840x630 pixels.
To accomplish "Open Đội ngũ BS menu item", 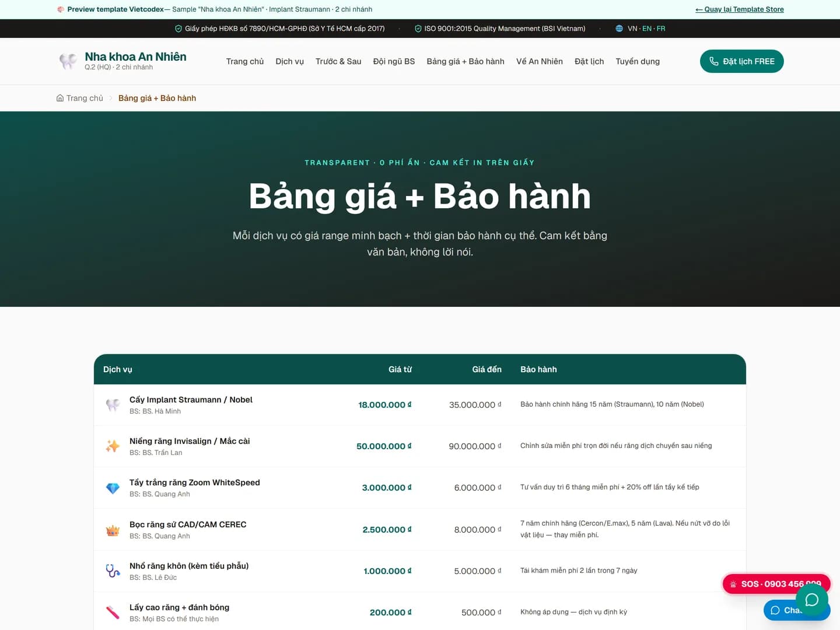I will point(394,61).
